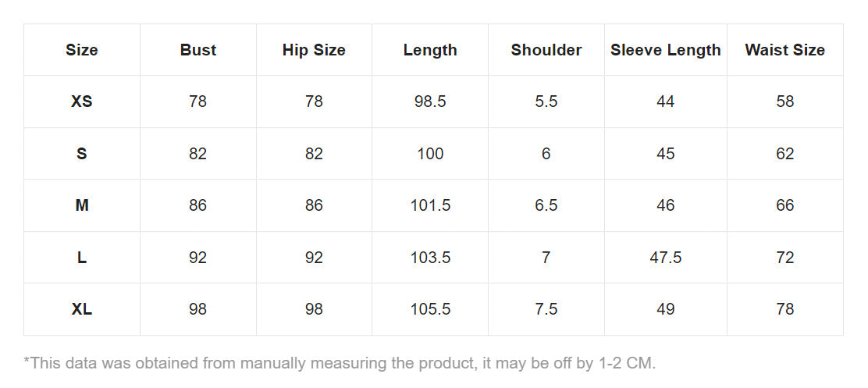868x388 pixels.
Task: Click the Hip Size column header
Action: coord(314,50)
